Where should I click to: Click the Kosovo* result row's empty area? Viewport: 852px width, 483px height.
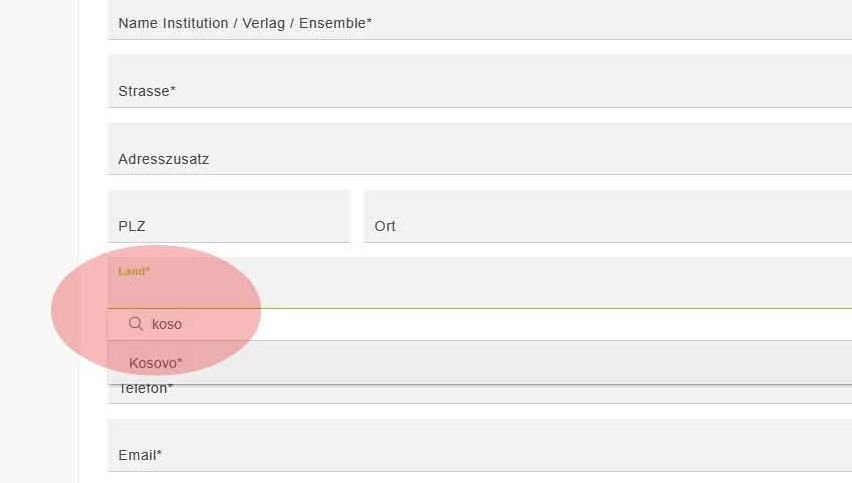tap(516, 363)
